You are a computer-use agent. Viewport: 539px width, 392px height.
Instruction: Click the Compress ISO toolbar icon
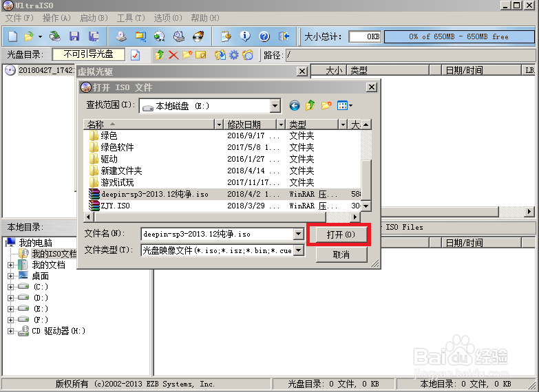pos(140,36)
